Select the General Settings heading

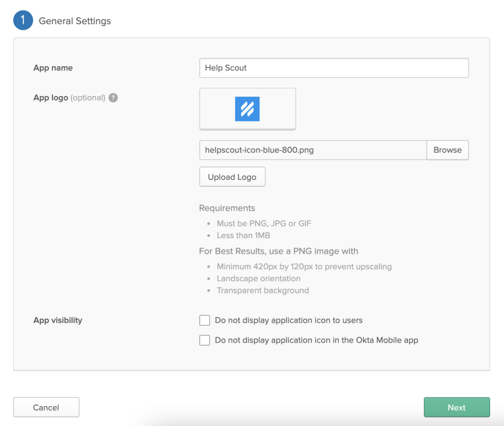pos(75,21)
